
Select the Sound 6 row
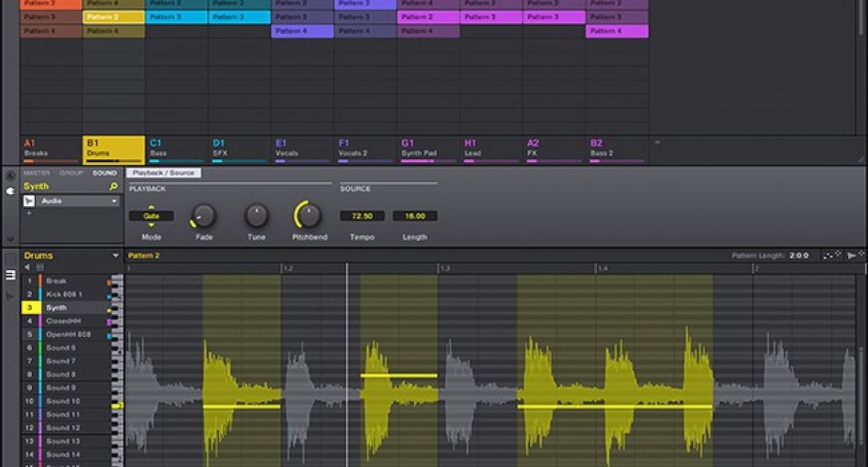click(67, 347)
